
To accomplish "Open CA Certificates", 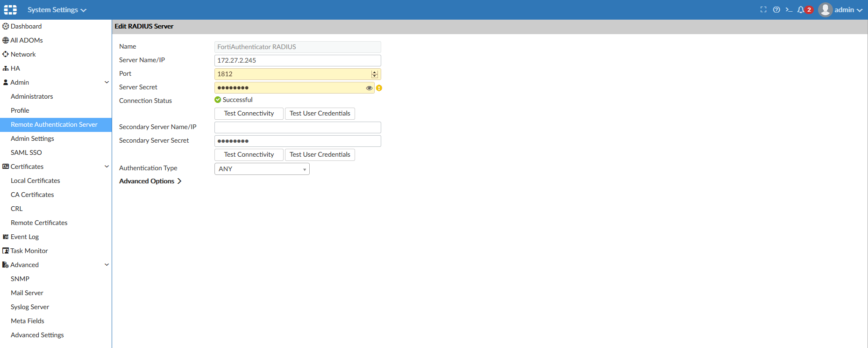I will (x=32, y=195).
